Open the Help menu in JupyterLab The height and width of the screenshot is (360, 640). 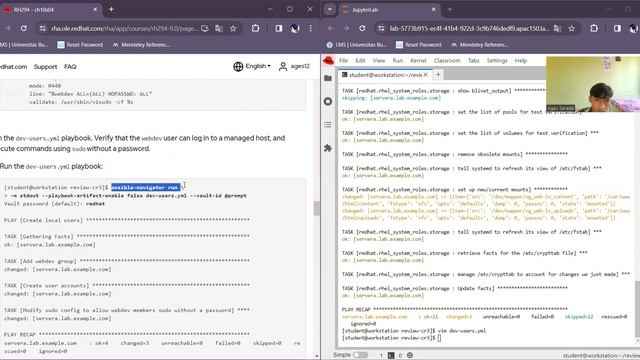[x=521, y=60]
